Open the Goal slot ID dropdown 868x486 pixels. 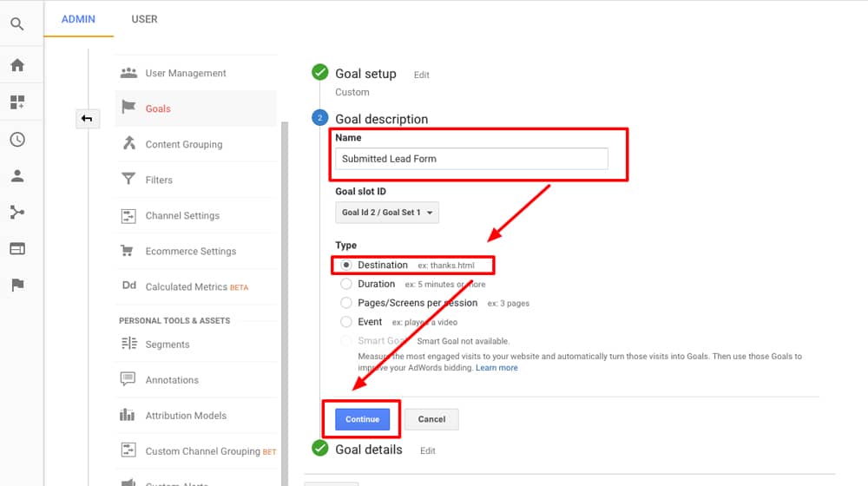tap(387, 213)
